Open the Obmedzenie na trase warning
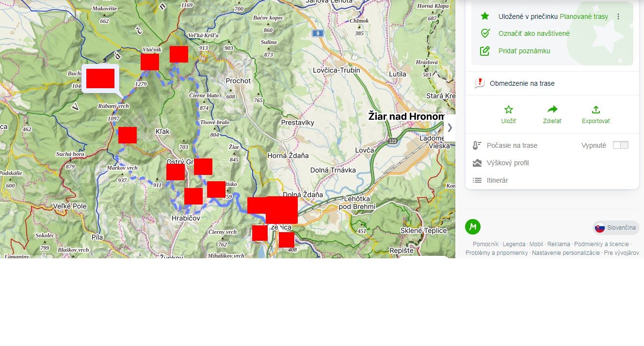Viewport: 644px width, 346px height. (x=522, y=83)
